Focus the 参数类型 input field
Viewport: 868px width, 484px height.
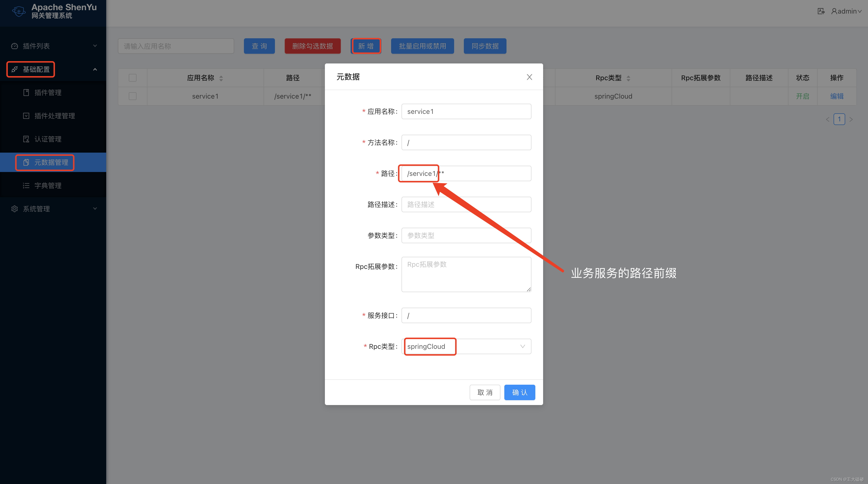[466, 235]
